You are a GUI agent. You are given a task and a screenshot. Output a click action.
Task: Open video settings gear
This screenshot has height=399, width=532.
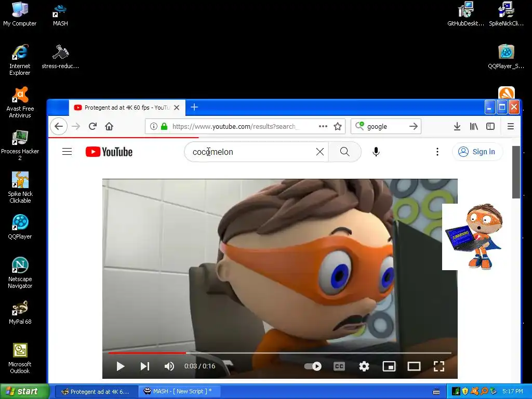(364, 366)
